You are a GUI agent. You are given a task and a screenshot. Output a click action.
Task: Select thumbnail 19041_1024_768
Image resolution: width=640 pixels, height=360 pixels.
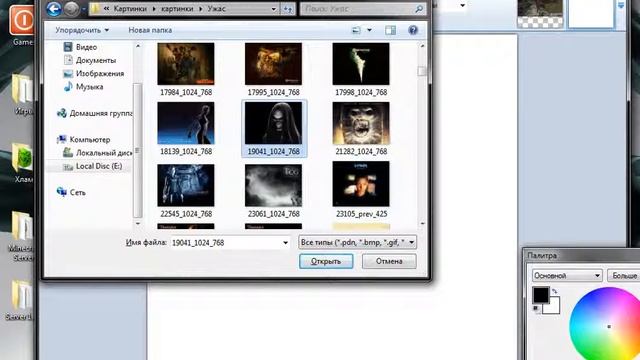pos(273,129)
